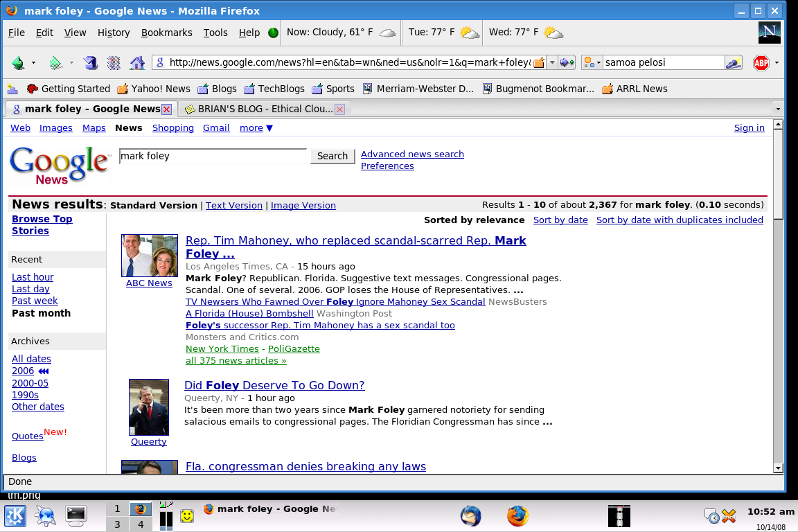The height and width of the screenshot is (532, 798).
Task: Open the Queerty photo thumbnail
Action: pos(149,407)
